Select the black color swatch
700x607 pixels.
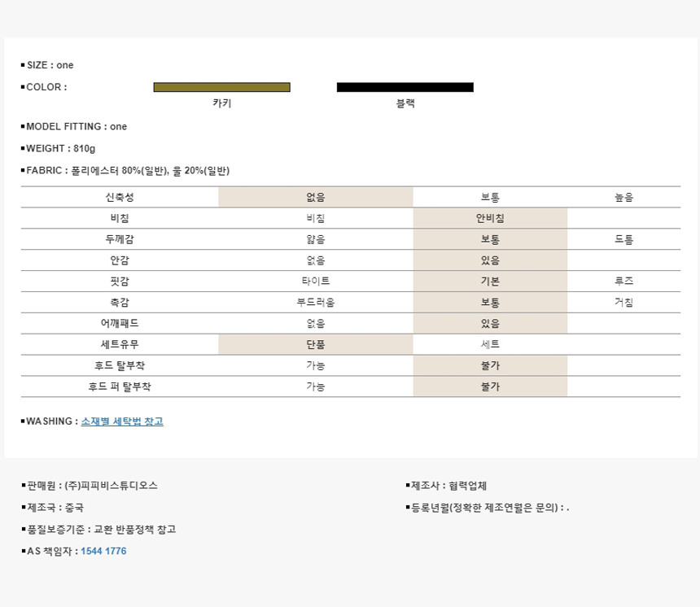[x=405, y=87]
